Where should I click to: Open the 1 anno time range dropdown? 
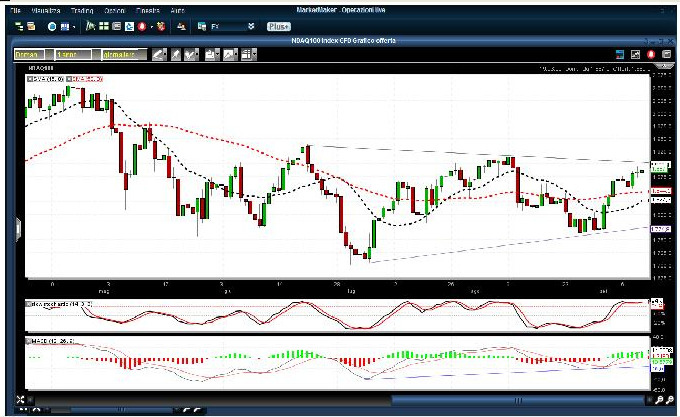73,54
